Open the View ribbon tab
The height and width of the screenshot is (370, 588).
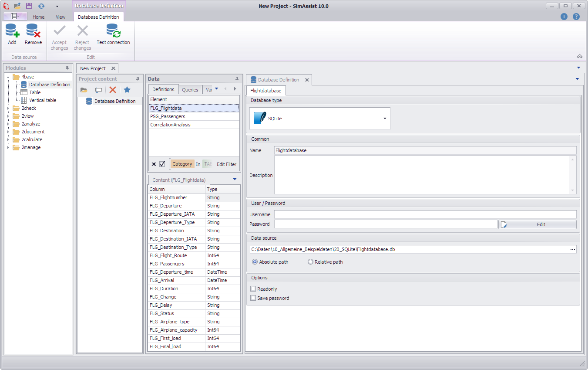coord(60,17)
